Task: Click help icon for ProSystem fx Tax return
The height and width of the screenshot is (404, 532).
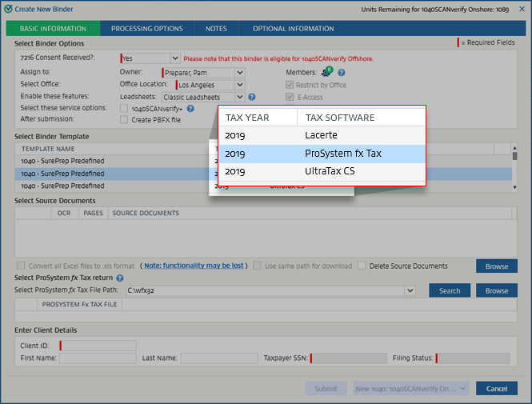Action: click(119, 278)
